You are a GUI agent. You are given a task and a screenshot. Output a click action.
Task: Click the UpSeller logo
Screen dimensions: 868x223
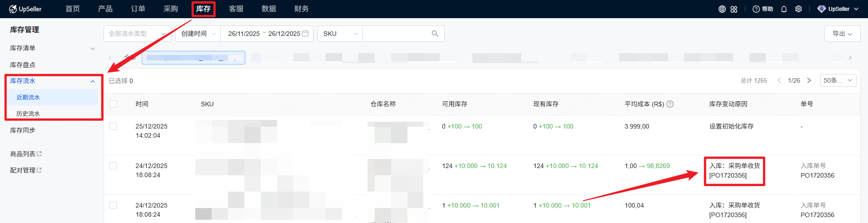25,9
